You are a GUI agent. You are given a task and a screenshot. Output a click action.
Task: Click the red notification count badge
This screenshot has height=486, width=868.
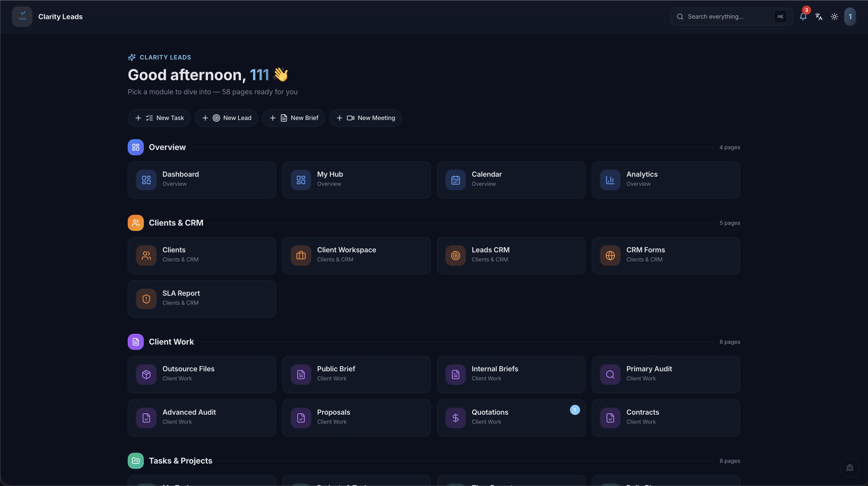tap(806, 10)
